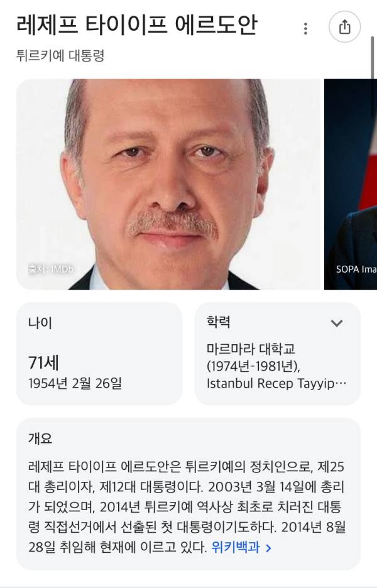Viewport: 377px width, 588px height.
Task: Tap the share icon button
Action: coord(344,27)
